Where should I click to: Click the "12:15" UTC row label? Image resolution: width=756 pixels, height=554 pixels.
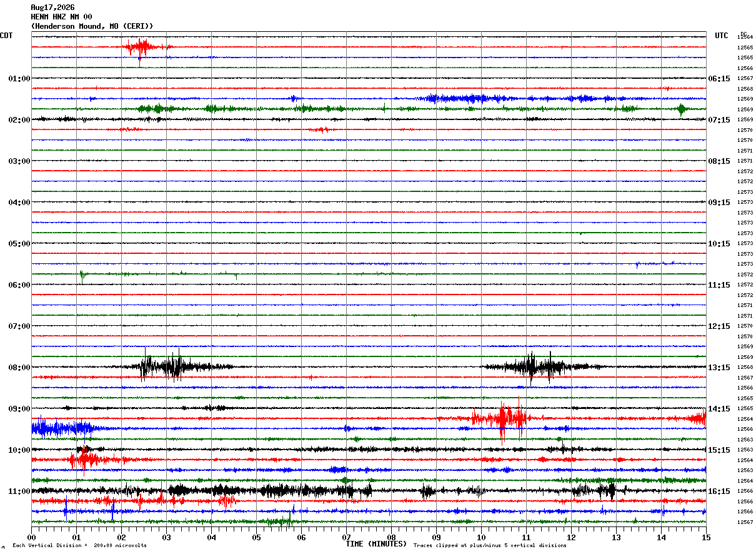pyautogui.click(x=719, y=326)
